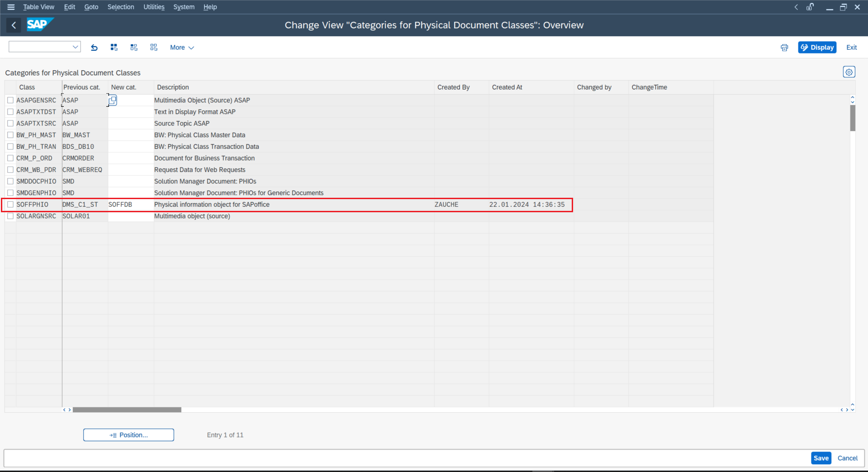Click the Deselect All rows icon
The width and height of the screenshot is (868, 472).
pyautogui.click(x=154, y=48)
